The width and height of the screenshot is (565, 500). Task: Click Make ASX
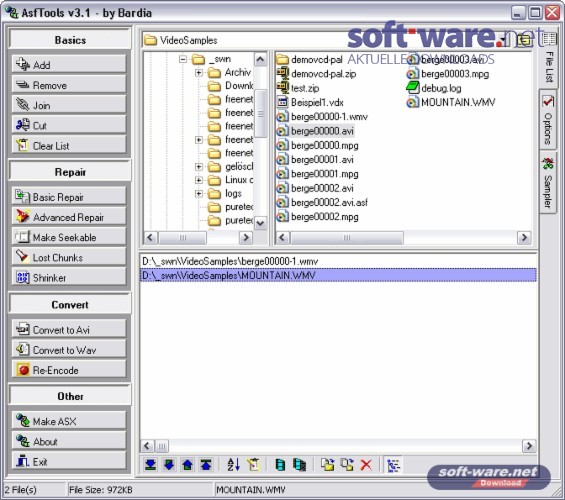(x=69, y=421)
